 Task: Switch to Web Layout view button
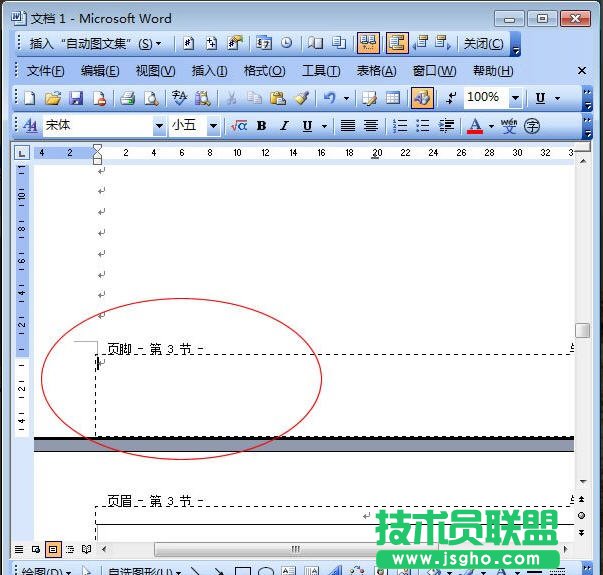36,549
